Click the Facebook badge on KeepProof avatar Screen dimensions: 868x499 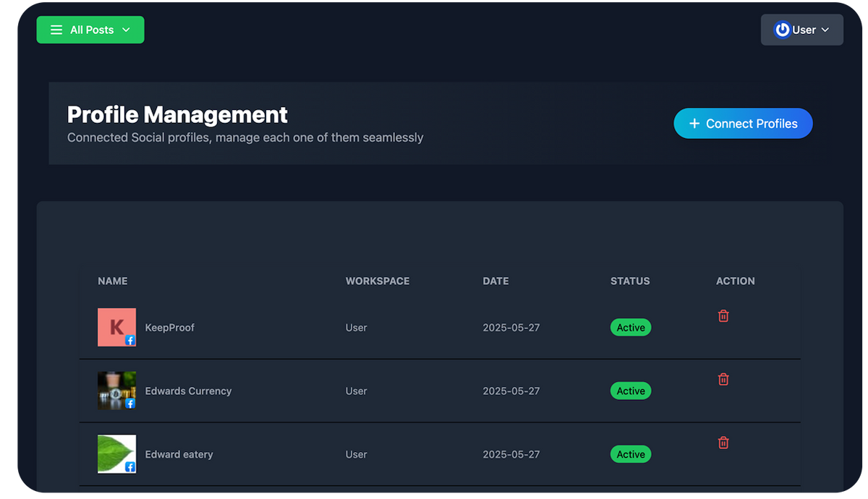(x=130, y=340)
